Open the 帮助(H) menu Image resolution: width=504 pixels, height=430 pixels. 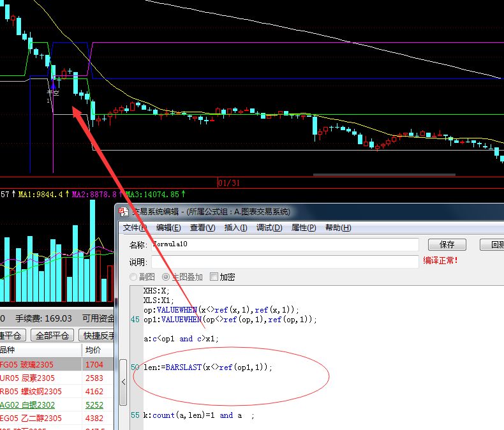[338, 228]
